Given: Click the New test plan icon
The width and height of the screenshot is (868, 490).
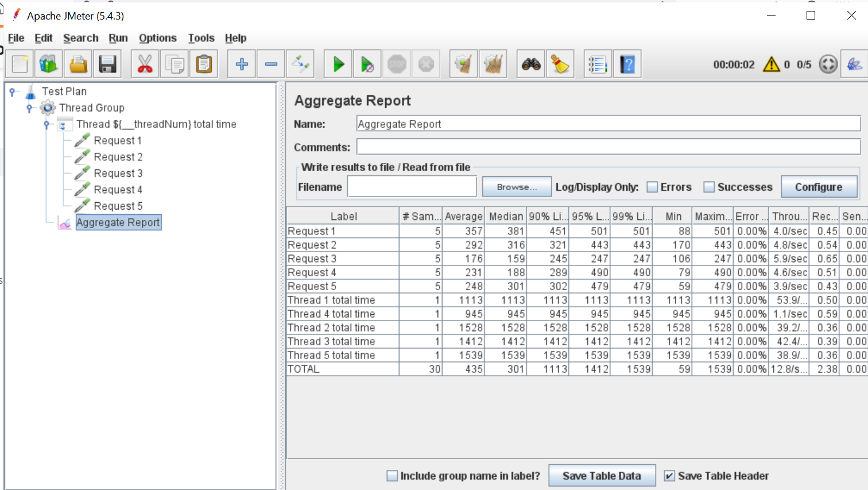Looking at the screenshot, I should click(x=20, y=64).
